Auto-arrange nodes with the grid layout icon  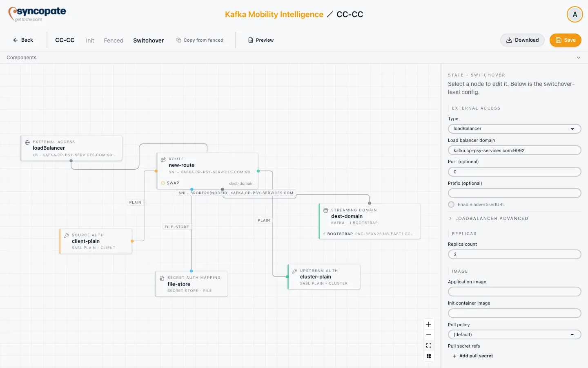point(429,356)
